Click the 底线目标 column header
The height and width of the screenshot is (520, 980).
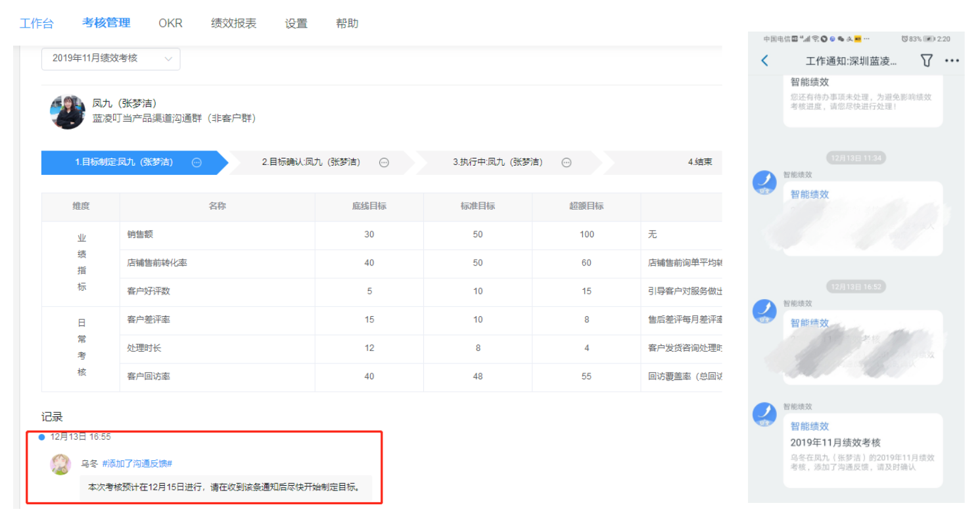[x=369, y=206]
